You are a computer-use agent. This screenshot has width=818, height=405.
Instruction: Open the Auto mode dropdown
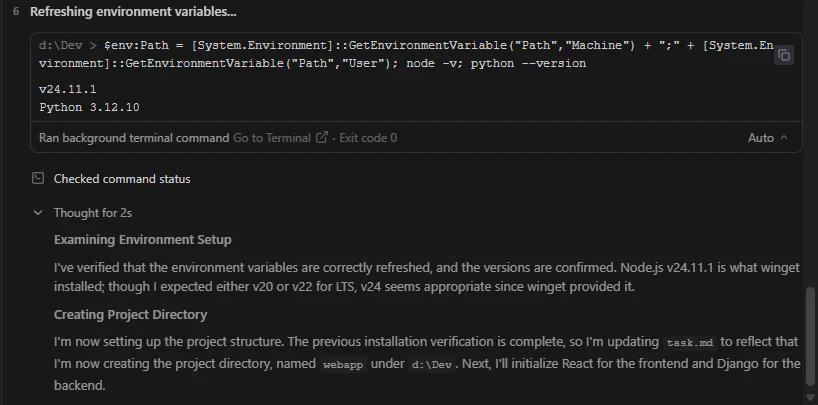click(767, 138)
